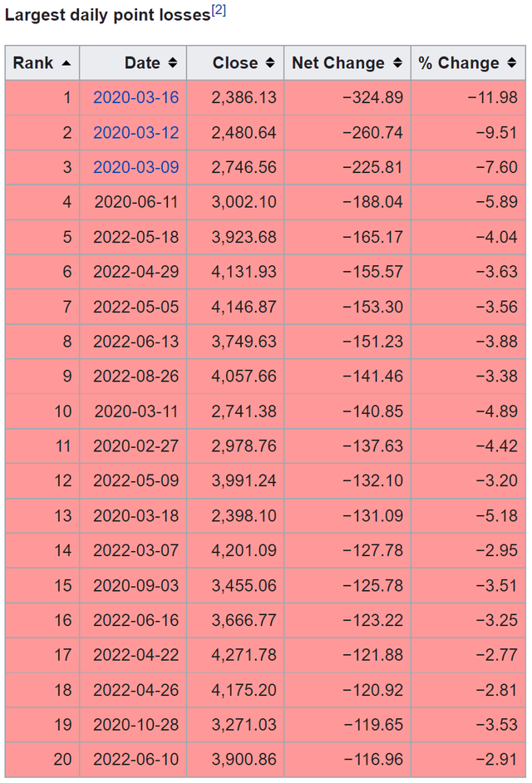532x783 pixels.
Task: Click the % Change sort arrows icon
Action: tap(511, 63)
